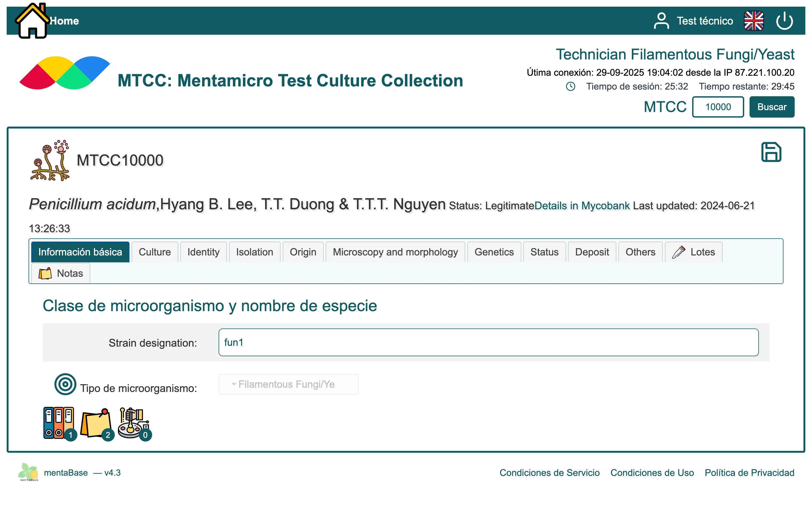Open the binders documents icon
Image resolution: width=812 pixels, height=521 pixels.
[58, 423]
